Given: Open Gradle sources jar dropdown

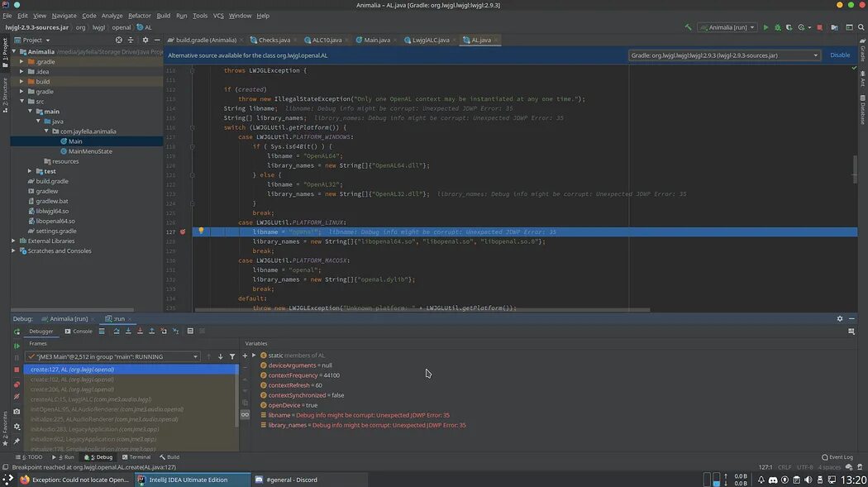Looking at the screenshot, I should point(724,55).
